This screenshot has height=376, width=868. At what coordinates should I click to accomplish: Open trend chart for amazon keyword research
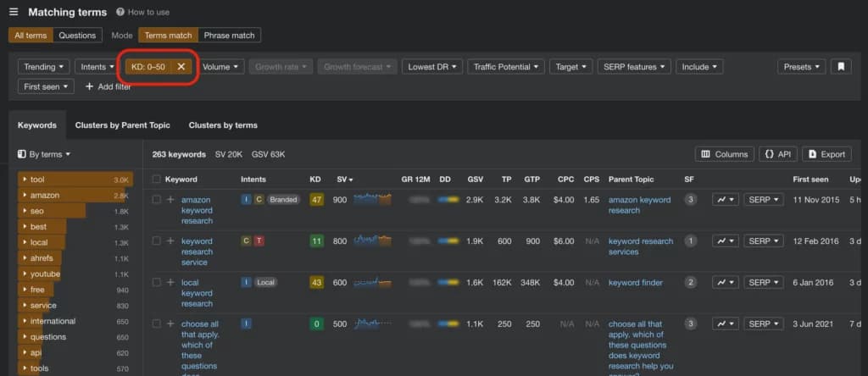725,200
